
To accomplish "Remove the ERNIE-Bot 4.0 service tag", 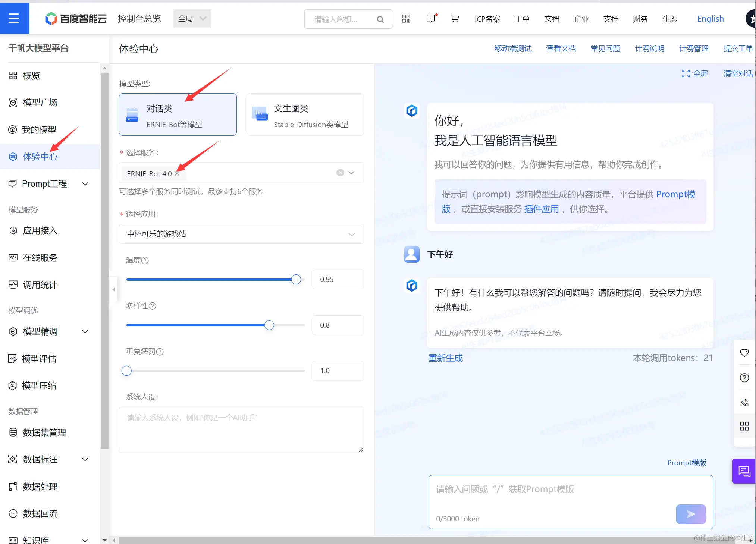I will [x=177, y=173].
